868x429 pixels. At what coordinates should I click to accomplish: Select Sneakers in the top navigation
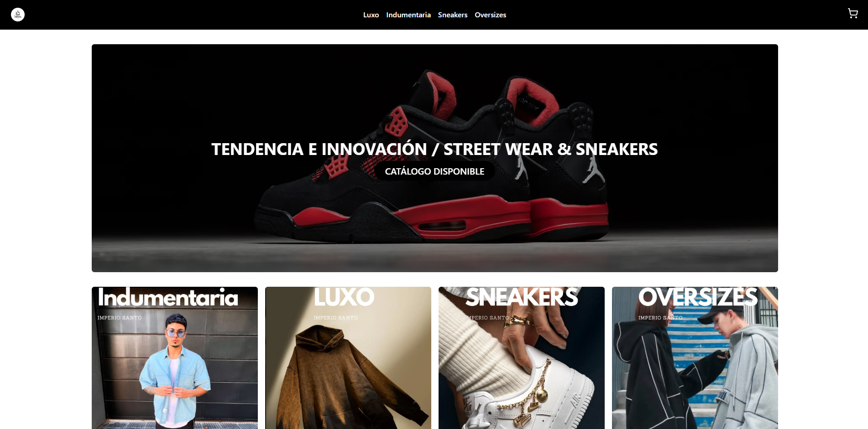pyautogui.click(x=453, y=15)
